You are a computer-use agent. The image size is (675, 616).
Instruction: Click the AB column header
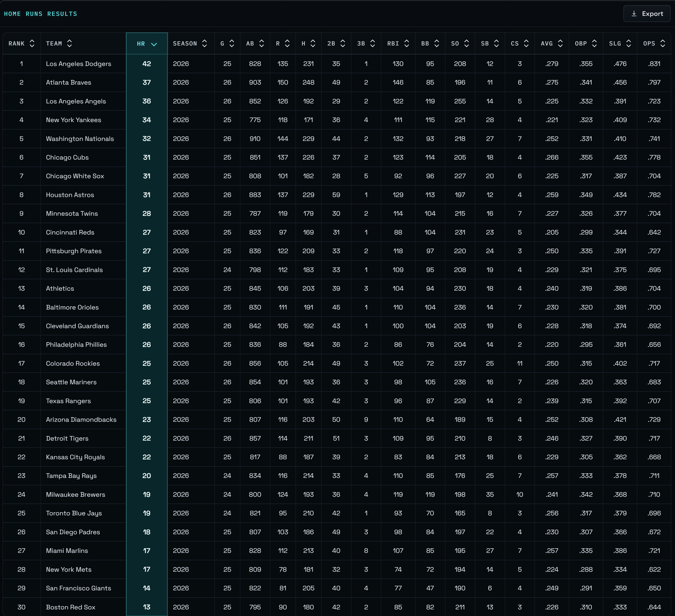coord(250,43)
